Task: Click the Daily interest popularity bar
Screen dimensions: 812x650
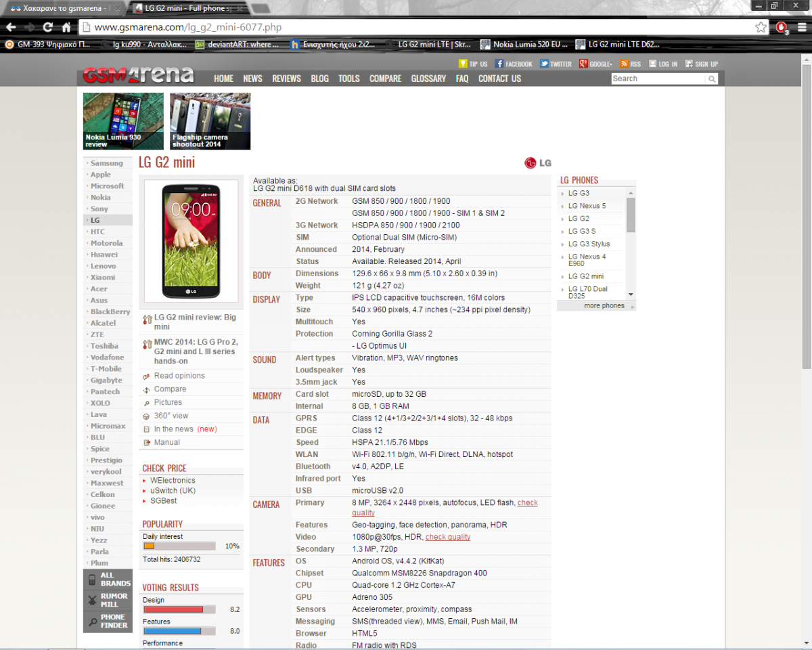Action: pos(179,546)
